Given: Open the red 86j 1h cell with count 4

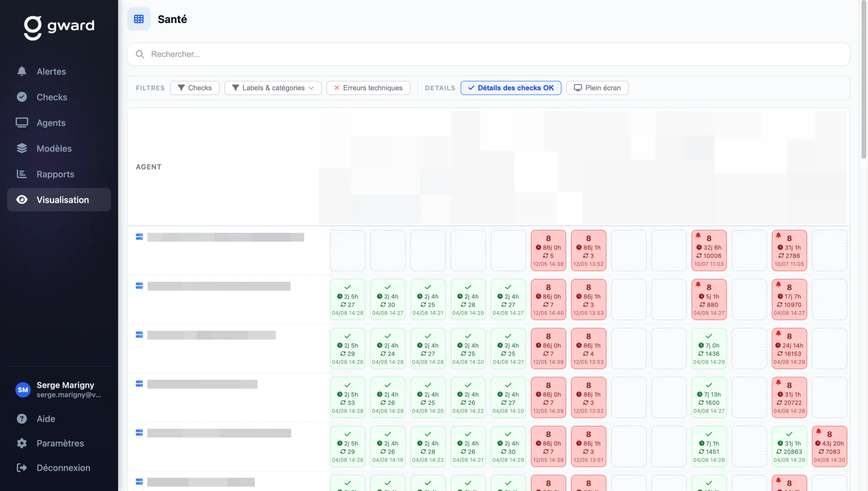Looking at the screenshot, I should (x=589, y=349).
